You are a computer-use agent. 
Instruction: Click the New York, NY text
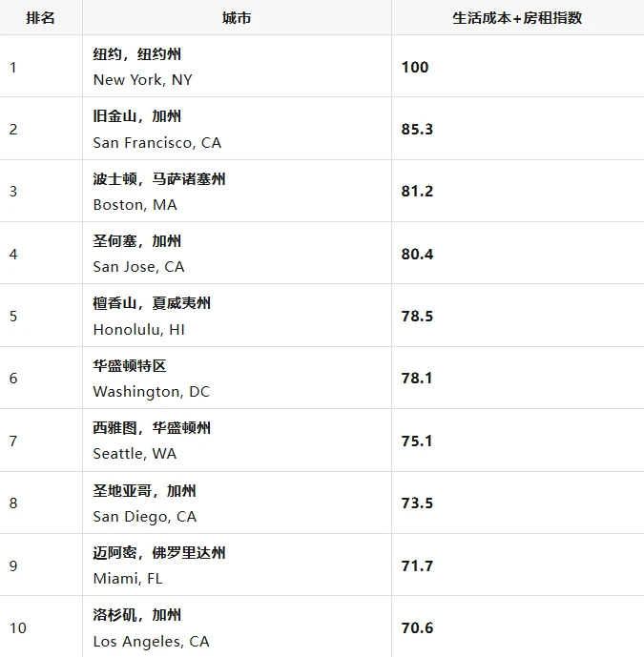142,79
